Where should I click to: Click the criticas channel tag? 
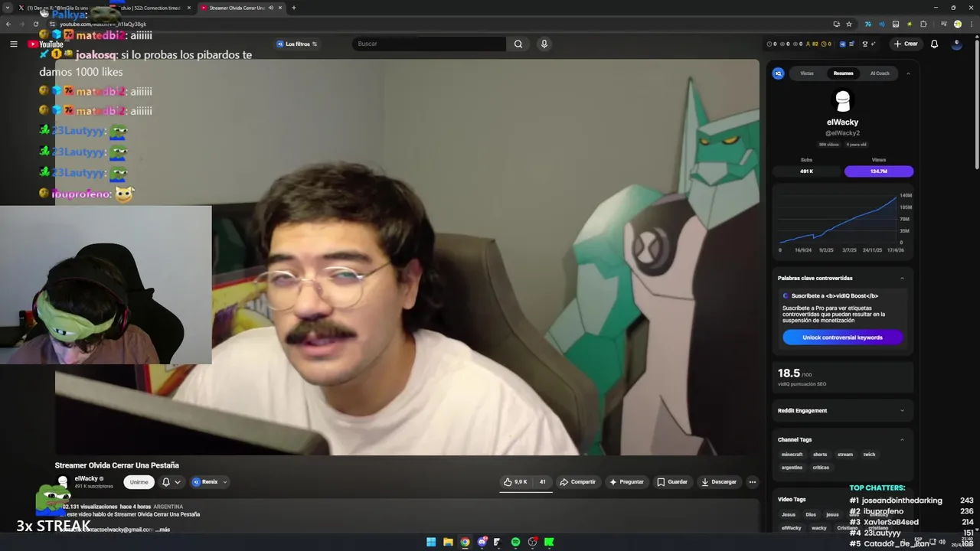pos(821,468)
